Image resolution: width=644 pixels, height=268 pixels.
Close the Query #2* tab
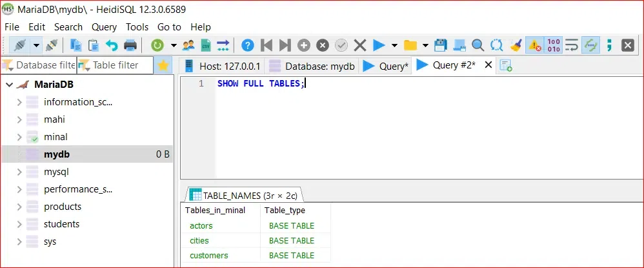[x=488, y=65]
